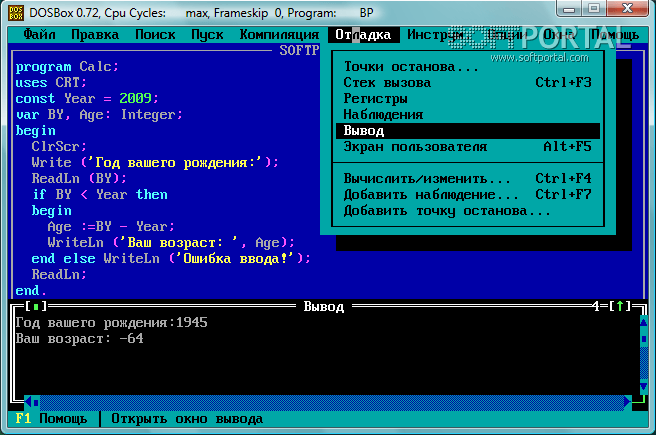This screenshot has height=435, width=656.
Task: Close the open Отладка menu title
Action: (364, 35)
